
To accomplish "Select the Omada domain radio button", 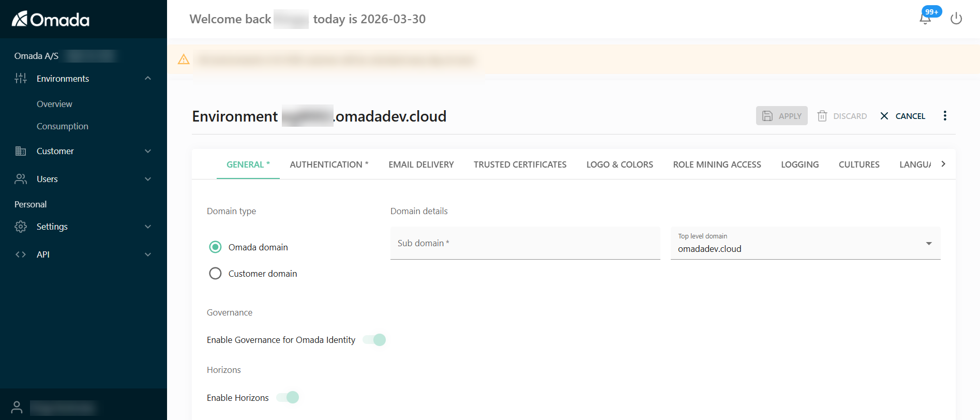I will 215,247.
